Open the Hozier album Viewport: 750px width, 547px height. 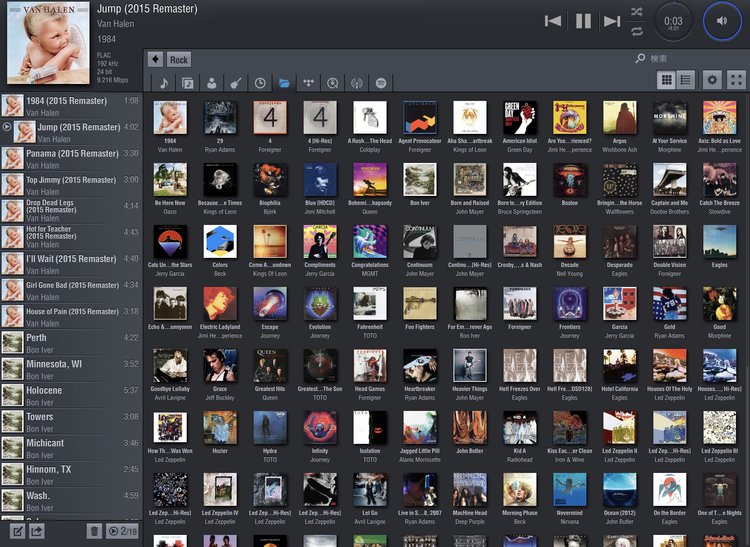click(220, 428)
